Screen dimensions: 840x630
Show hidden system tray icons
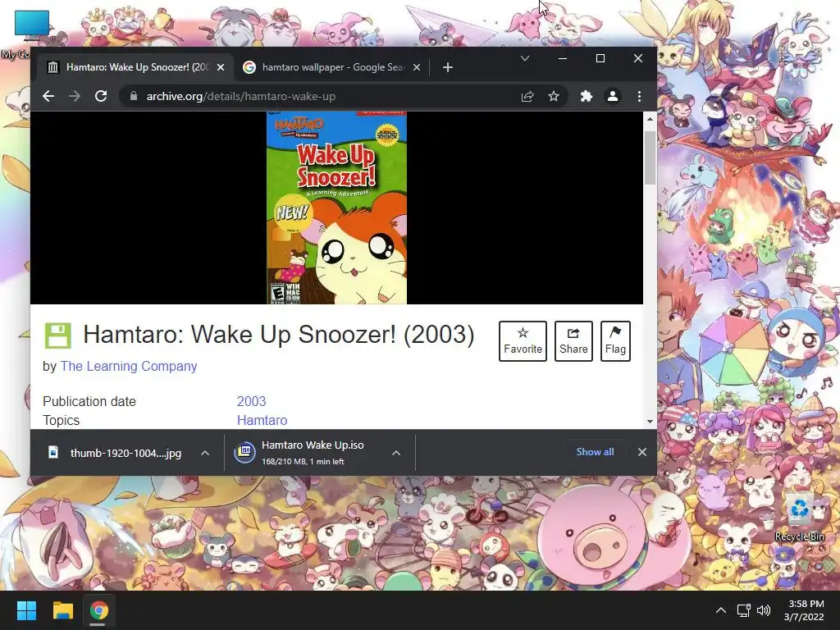[721, 610]
